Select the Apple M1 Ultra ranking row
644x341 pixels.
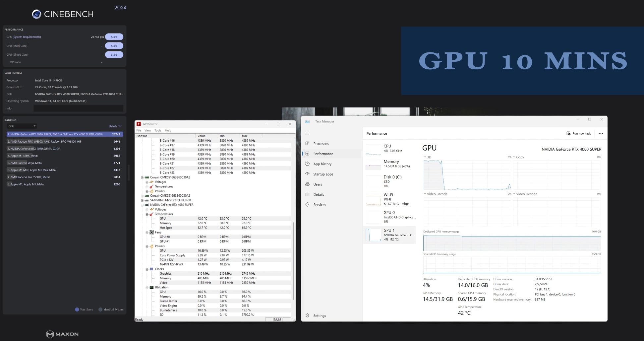tap(65, 156)
